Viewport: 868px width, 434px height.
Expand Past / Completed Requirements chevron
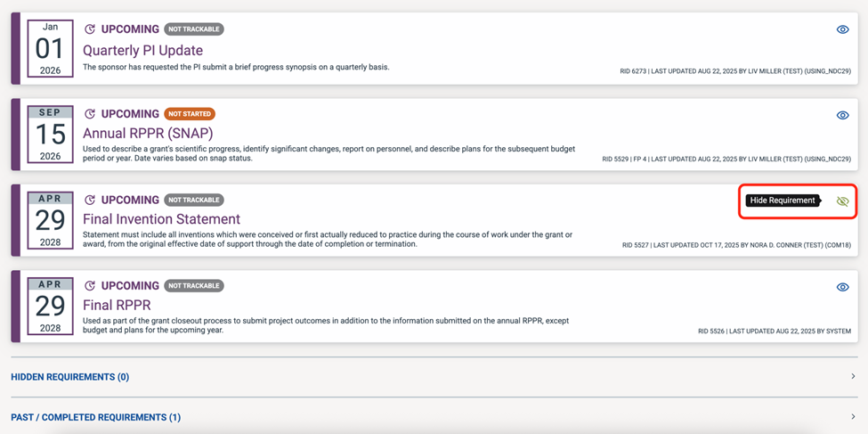pos(852,417)
